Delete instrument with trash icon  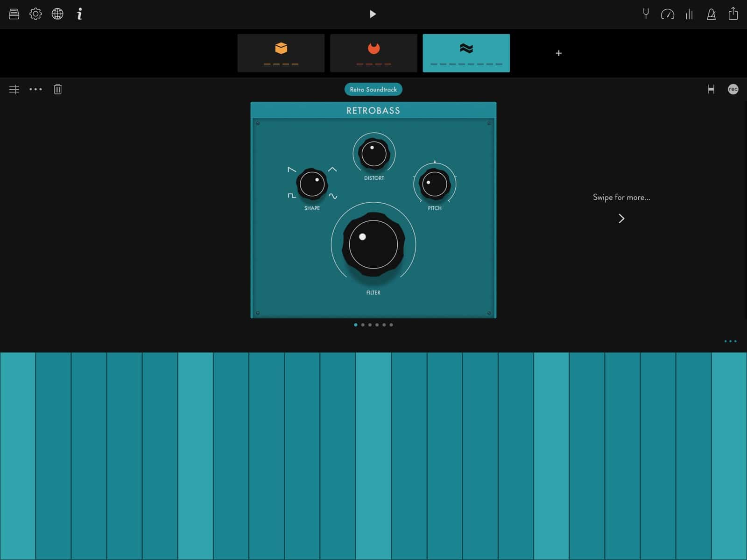58,89
